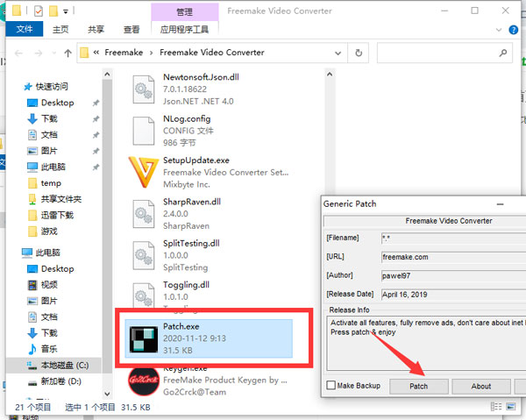The width and height of the screenshot is (526, 420).
Task: Open 迅雷下载 folder in sidebar
Action: coord(57,216)
